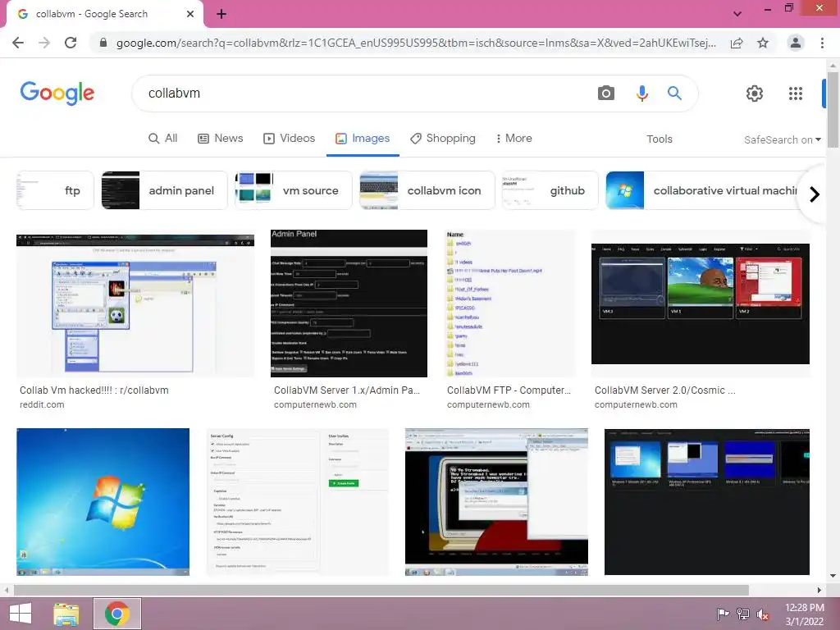Open the tab search chevron in title bar
The image size is (840, 630).
pos(737,14)
